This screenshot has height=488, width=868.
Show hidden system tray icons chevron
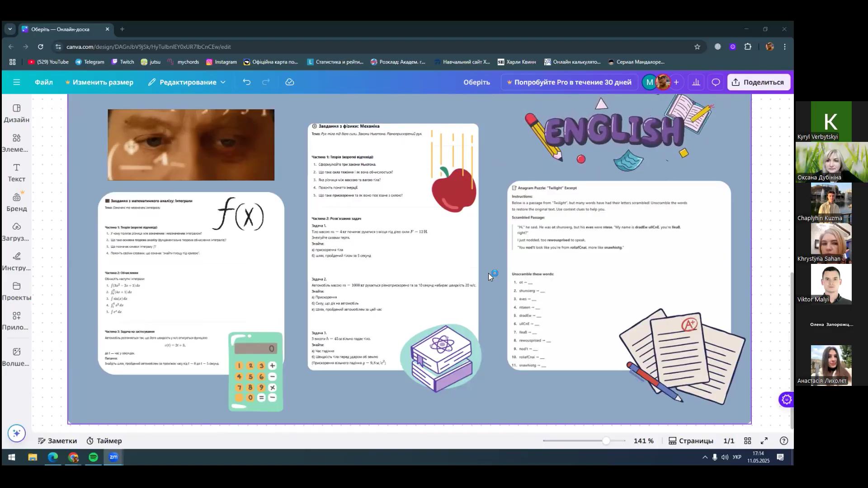click(704, 457)
